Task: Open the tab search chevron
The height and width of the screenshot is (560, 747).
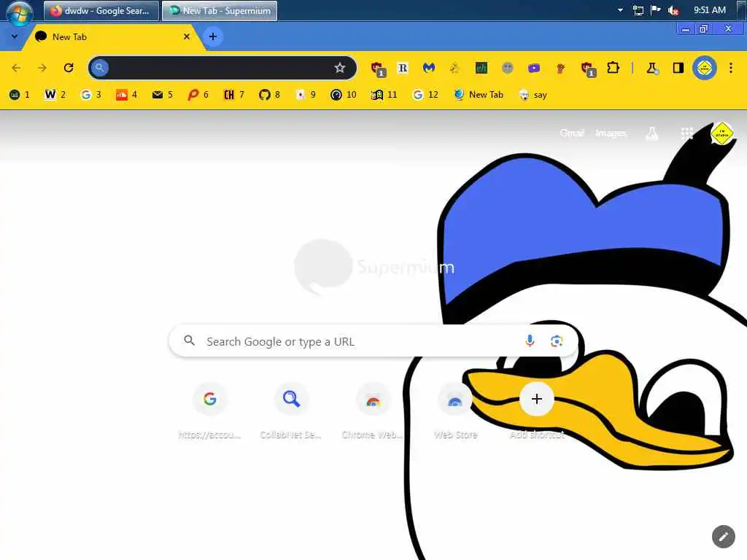Action: [15, 36]
